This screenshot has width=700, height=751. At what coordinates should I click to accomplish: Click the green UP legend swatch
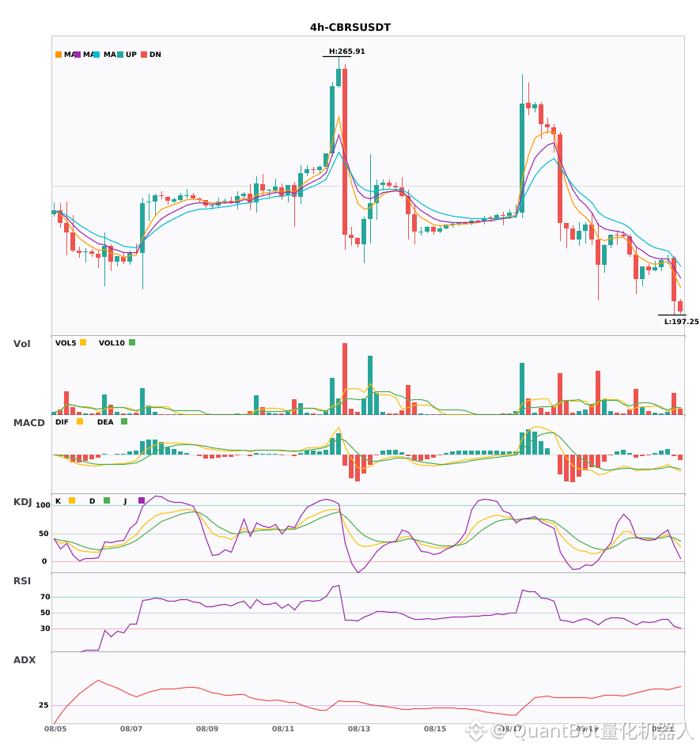pyautogui.click(x=120, y=55)
